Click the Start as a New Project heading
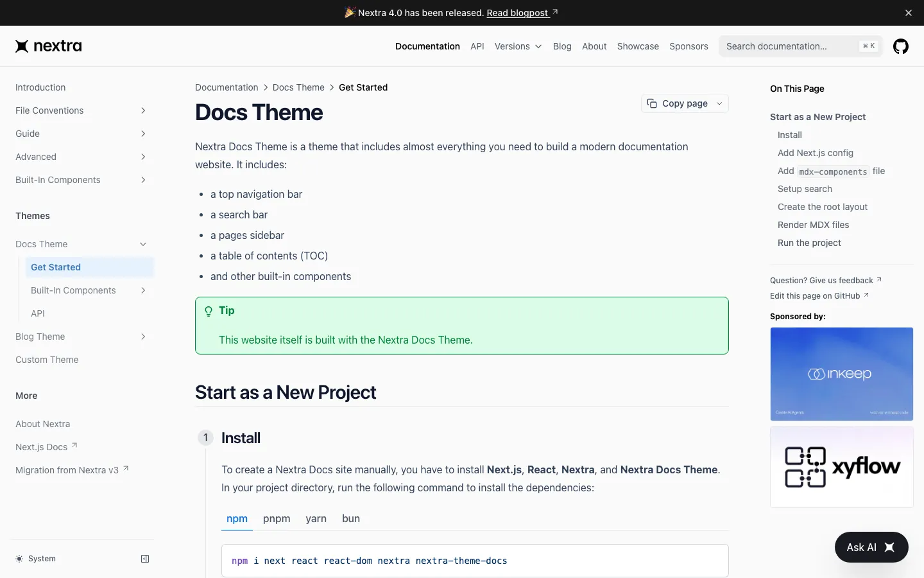 286,392
